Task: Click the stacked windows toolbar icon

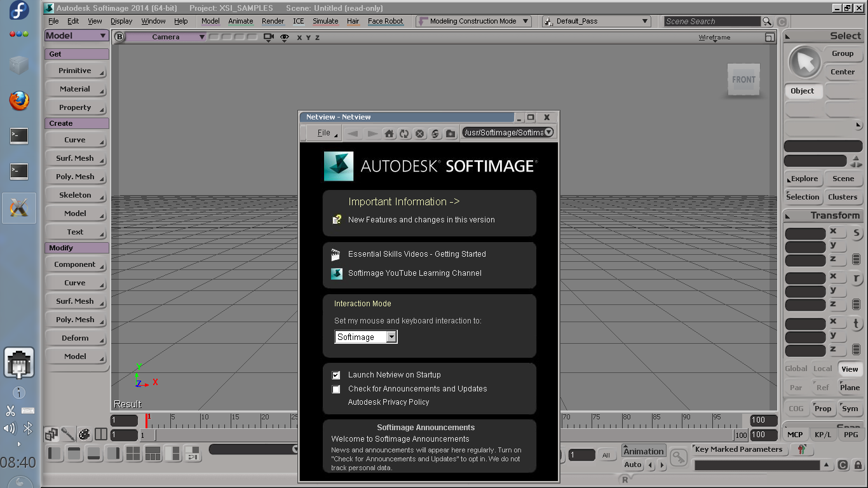Action: (51, 435)
